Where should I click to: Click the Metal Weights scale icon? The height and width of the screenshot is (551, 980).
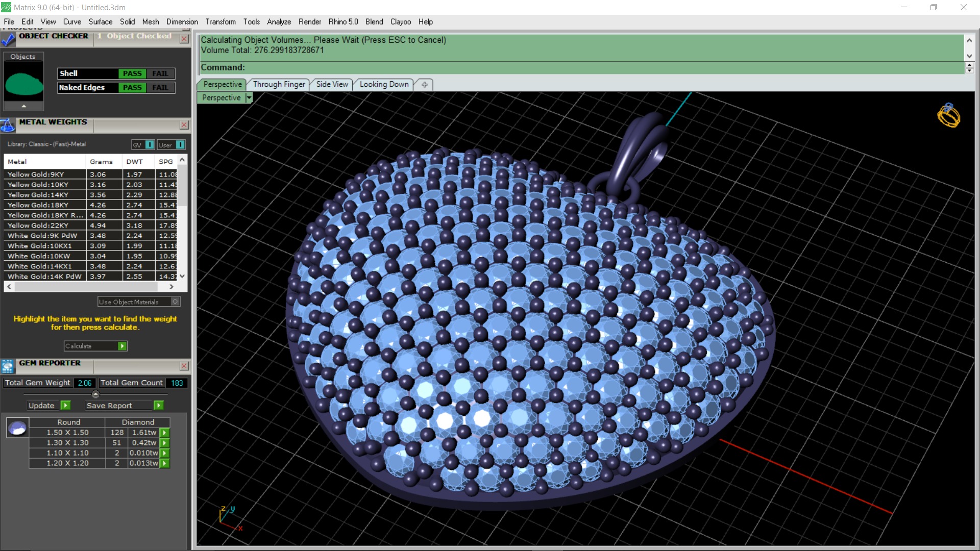(8, 125)
